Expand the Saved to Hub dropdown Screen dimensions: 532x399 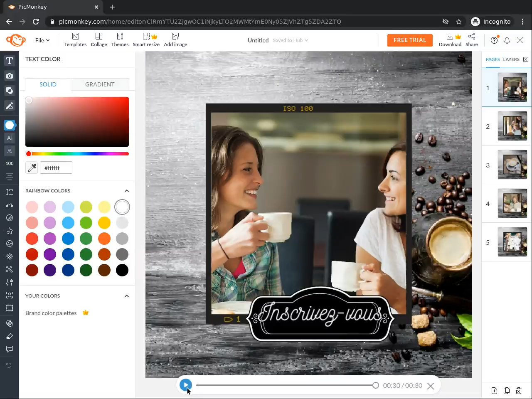coord(291,40)
